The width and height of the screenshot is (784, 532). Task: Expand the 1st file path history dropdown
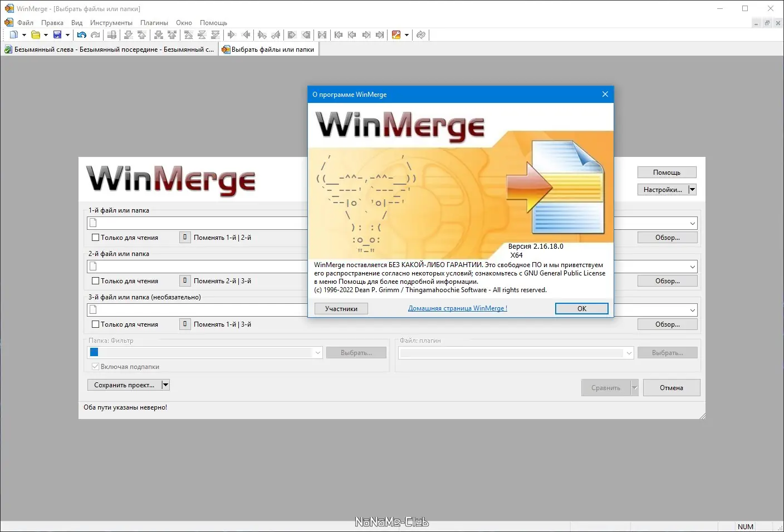click(693, 224)
